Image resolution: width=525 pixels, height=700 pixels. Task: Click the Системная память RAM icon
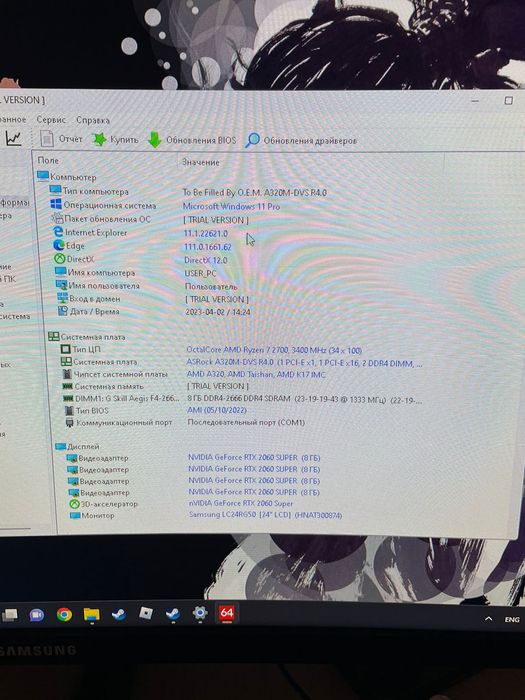[68, 386]
